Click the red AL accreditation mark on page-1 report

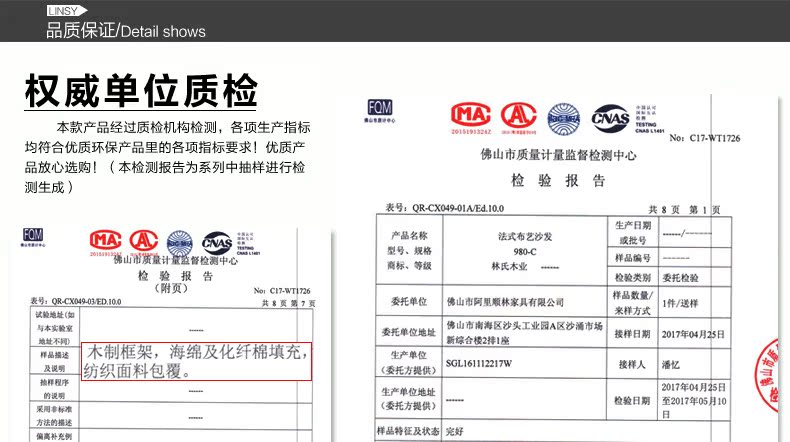pyautogui.click(x=518, y=117)
